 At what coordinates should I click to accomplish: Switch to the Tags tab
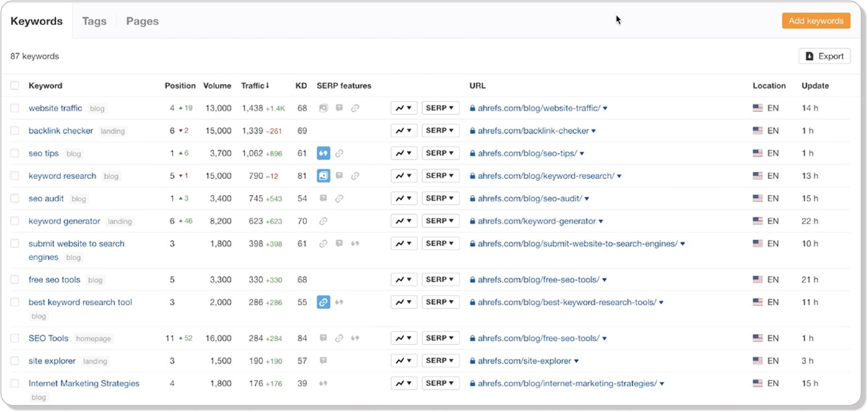tap(94, 21)
